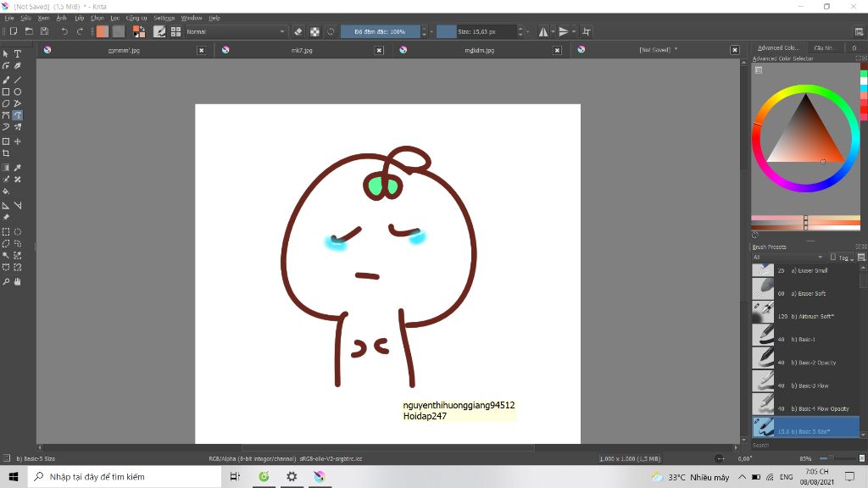This screenshot has height=488, width=868.
Task: Expand the opacity slider options arrow
Action: (x=431, y=31)
